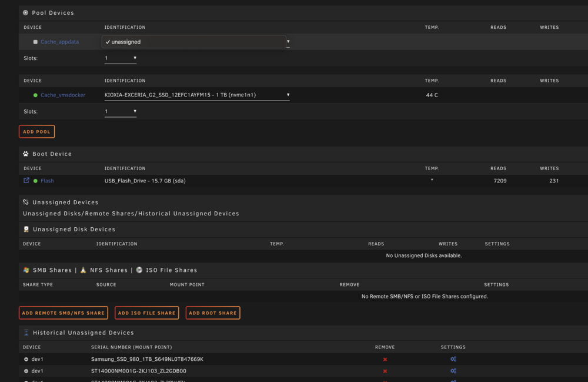
Task: Click the Unassigned Disk Devices heading text
Action: tap(74, 230)
